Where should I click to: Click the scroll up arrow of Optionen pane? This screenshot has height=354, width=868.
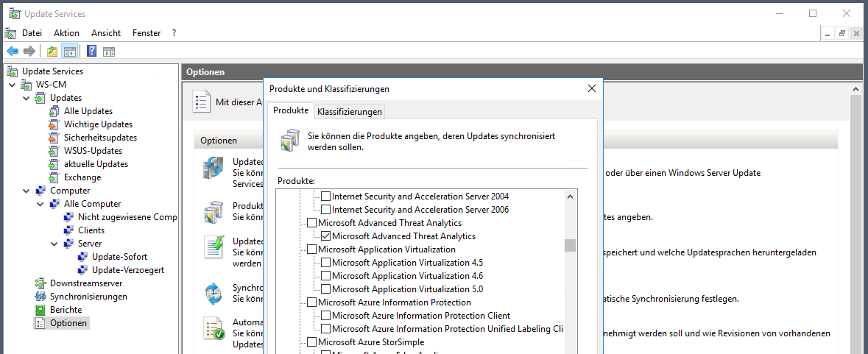(x=856, y=89)
